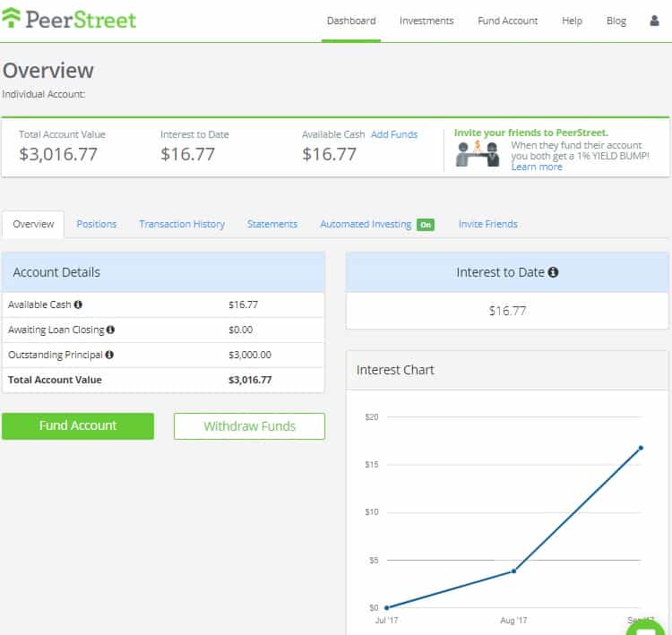Screen dimensions: 672x635
Task: Click the Account Details header
Action: tap(163, 272)
